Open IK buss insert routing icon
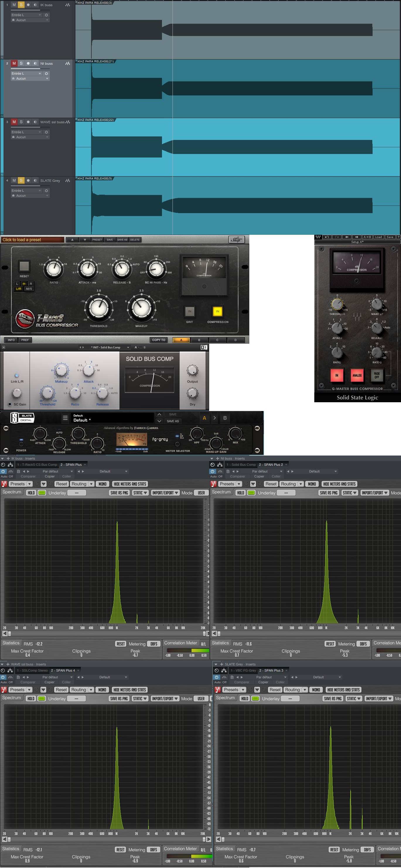Screen dimensions: 401x868 coord(10,465)
